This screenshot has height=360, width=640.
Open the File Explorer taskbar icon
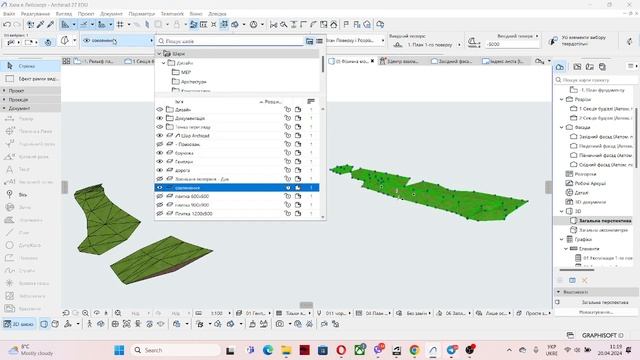286,350
